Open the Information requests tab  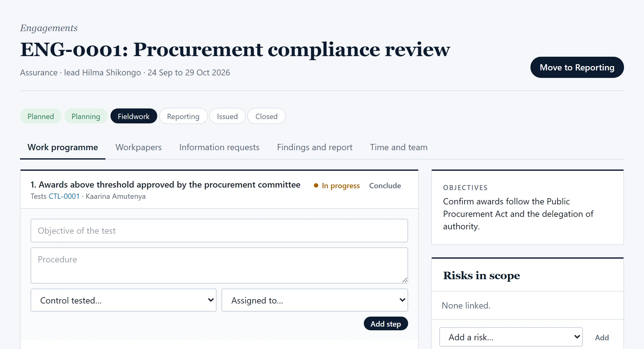pyautogui.click(x=219, y=147)
